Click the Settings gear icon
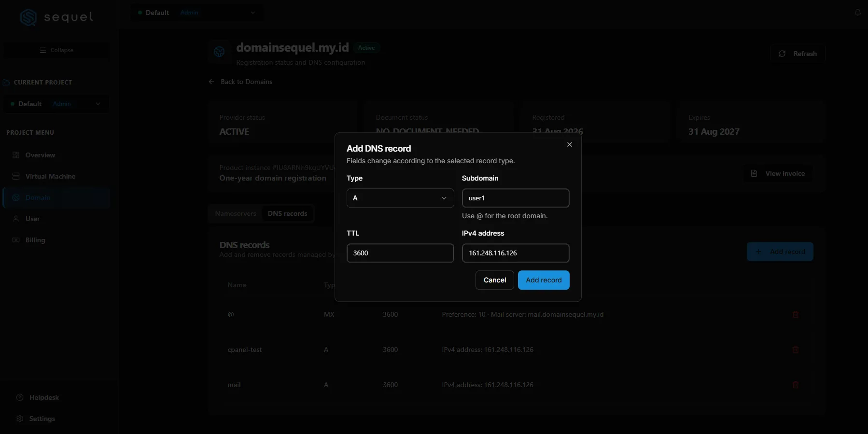 pos(20,419)
